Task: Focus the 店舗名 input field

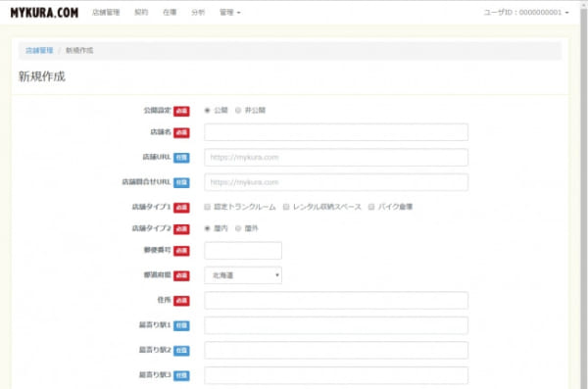Action: 336,132
